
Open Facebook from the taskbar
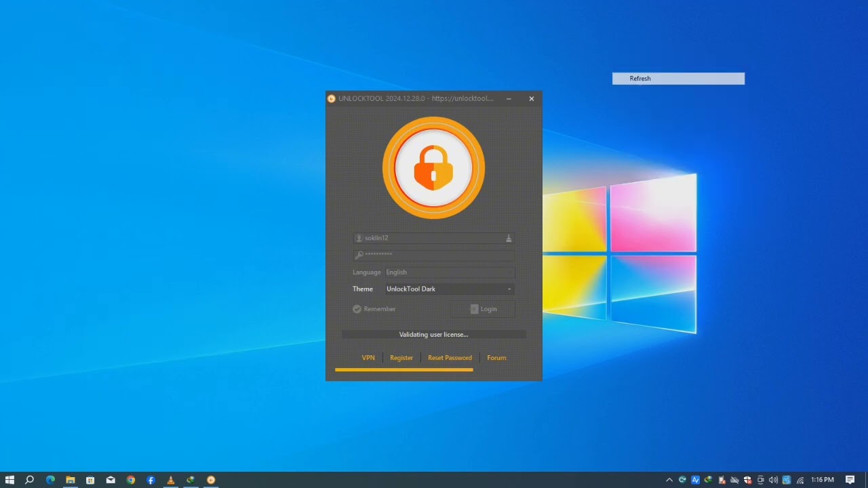click(x=151, y=480)
